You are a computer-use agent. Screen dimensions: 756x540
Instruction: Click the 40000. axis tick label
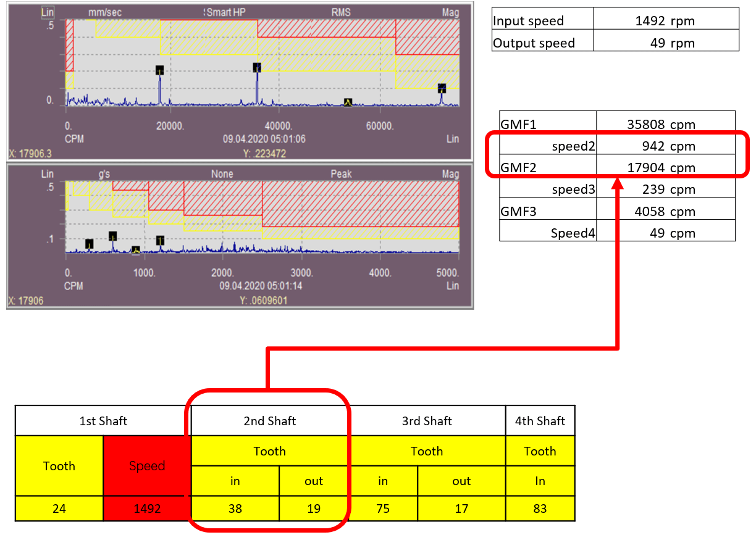click(x=279, y=126)
